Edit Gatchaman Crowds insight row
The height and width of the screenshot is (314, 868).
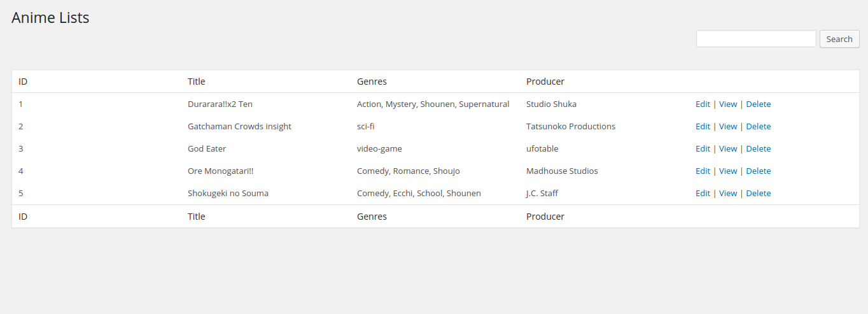pyautogui.click(x=703, y=127)
